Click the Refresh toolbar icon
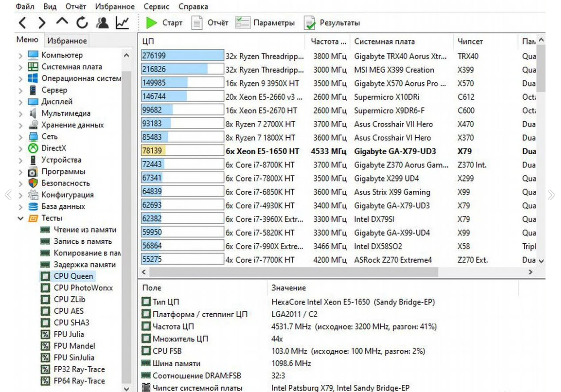Screen dimensions: 561x392 coord(82,23)
